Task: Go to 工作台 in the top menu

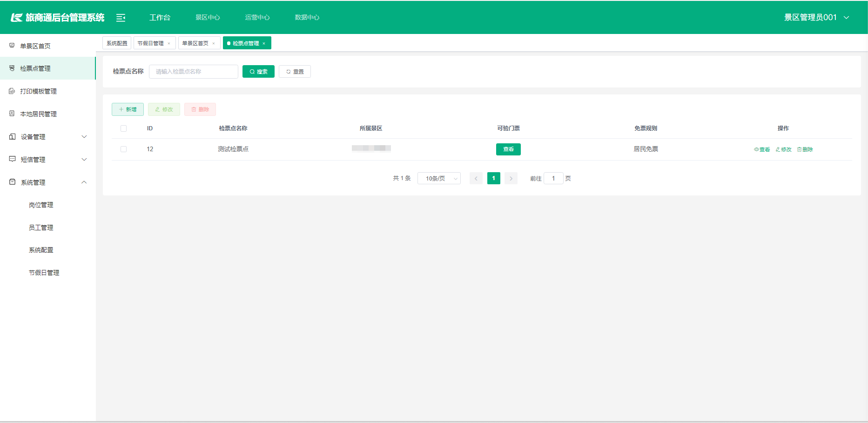Action: click(x=160, y=17)
